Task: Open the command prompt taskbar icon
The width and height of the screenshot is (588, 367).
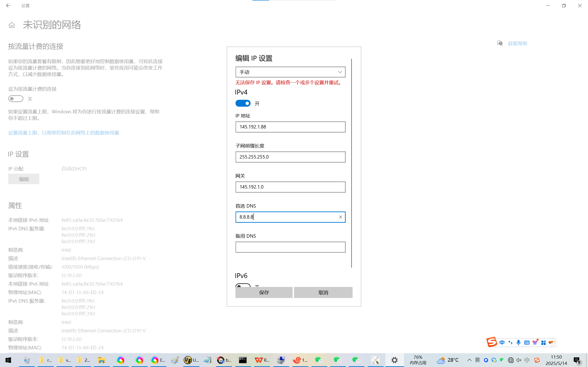Action: tap(243, 360)
